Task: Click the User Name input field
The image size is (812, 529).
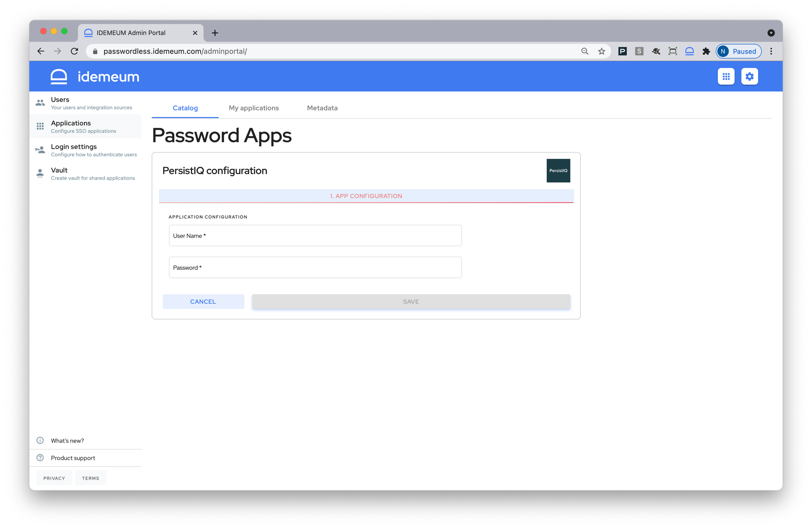Action: [315, 236]
